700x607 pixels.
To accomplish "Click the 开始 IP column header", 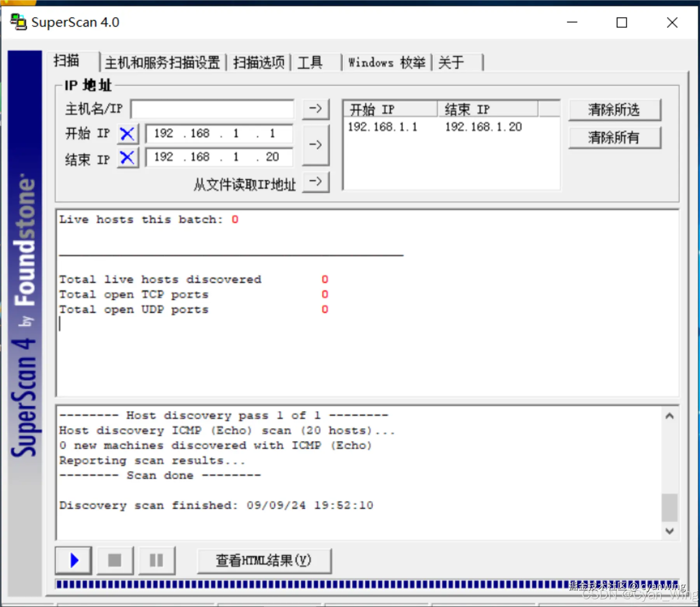I will pos(391,110).
